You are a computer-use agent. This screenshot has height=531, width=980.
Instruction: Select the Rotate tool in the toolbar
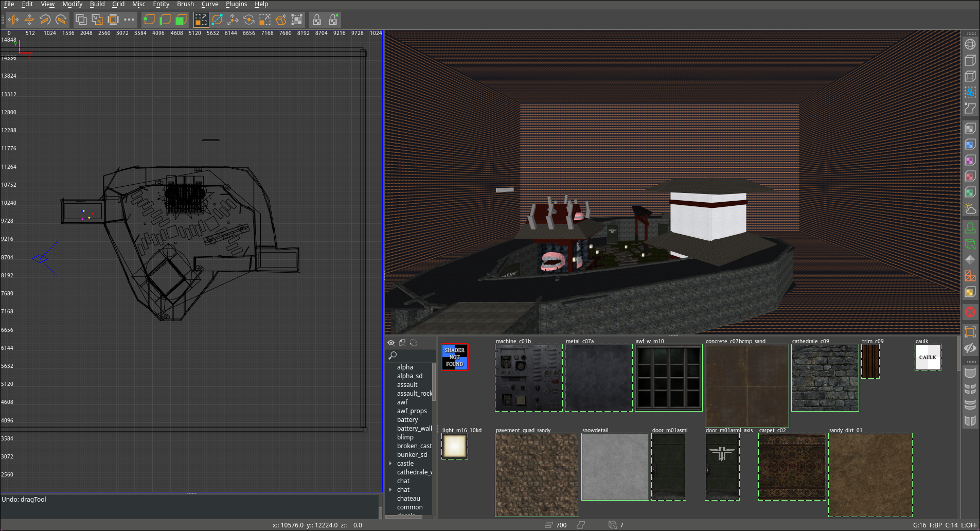[x=250, y=20]
